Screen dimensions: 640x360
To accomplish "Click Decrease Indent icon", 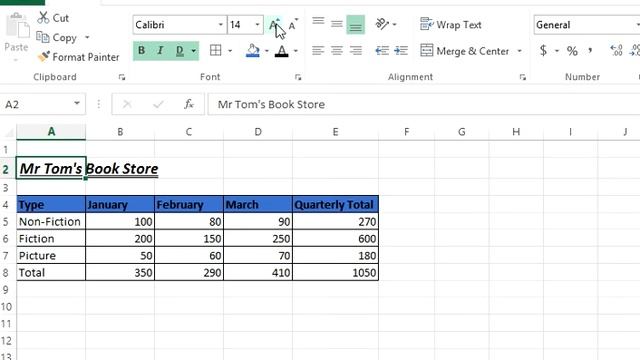I will tap(382, 51).
